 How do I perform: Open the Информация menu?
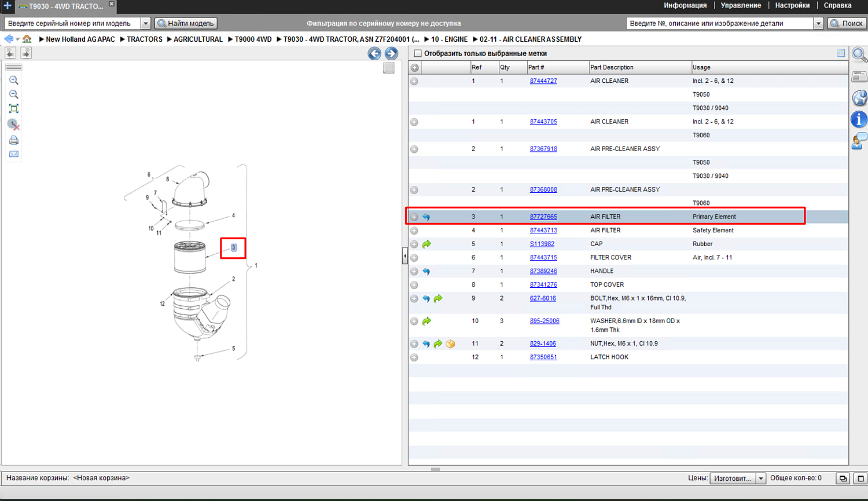685,6
